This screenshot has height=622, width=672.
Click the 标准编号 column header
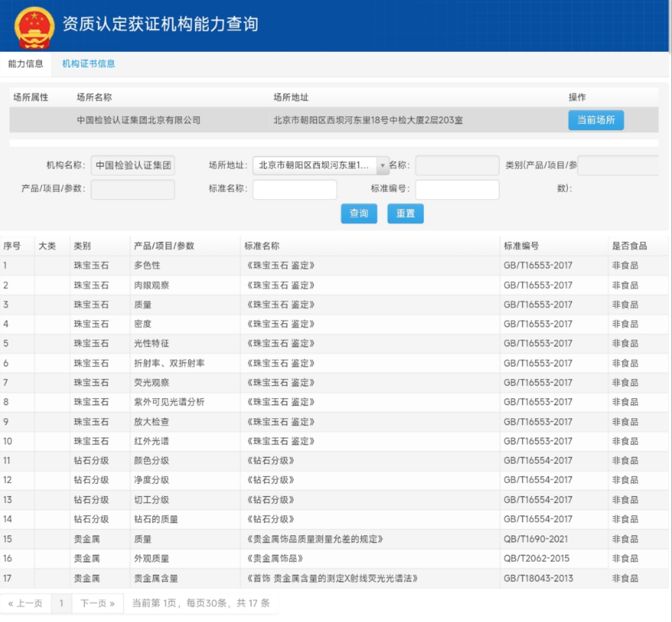coord(521,246)
